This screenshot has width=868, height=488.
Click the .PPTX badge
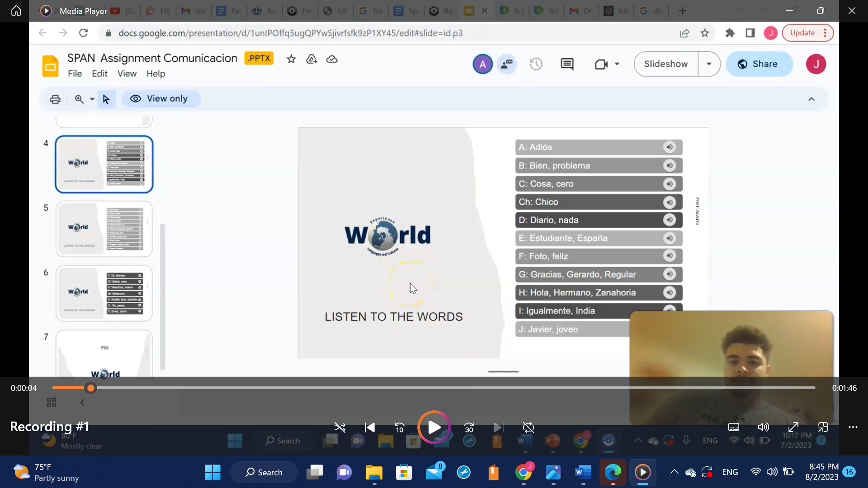[x=259, y=58]
